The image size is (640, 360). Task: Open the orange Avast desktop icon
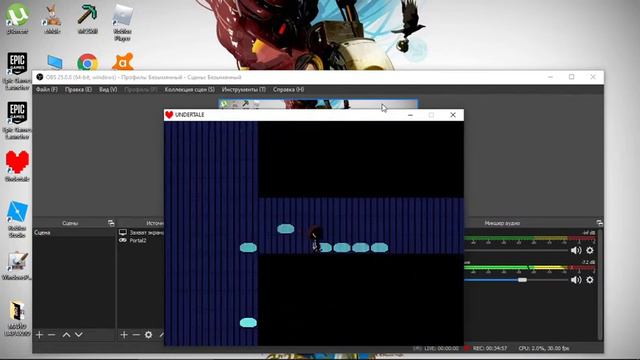122,62
